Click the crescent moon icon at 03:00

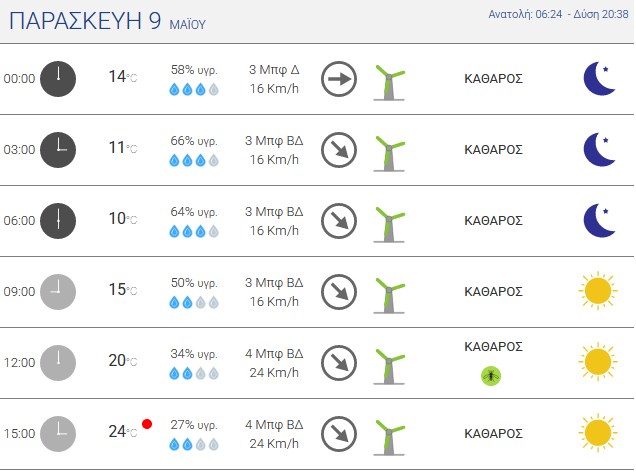pos(599,150)
